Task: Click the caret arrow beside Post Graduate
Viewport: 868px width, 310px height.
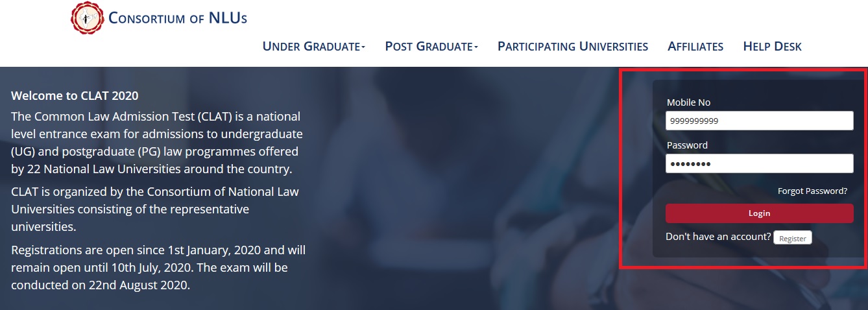Action: click(476, 47)
